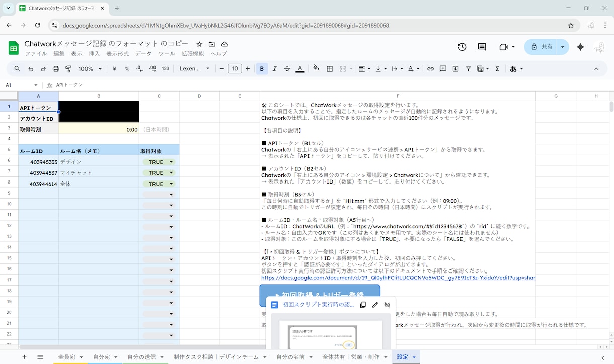Star the document
The width and height of the screenshot is (614, 364).
pos(199,44)
